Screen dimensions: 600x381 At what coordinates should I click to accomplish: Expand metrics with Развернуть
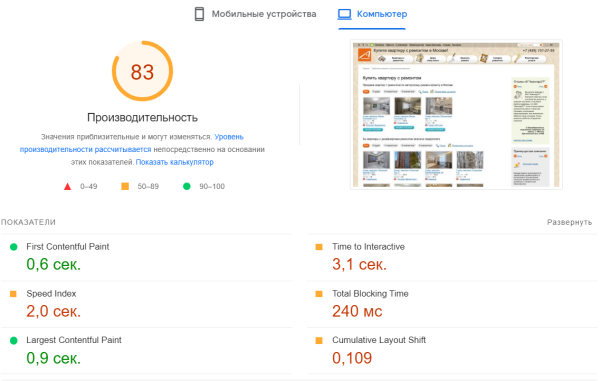(569, 222)
